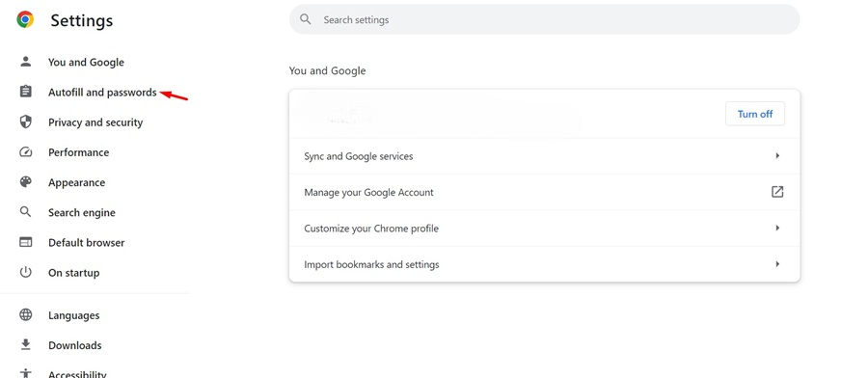Screen dimensions: 868x378
Task: Open Import bookmarks and settings row
Action: (544, 264)
